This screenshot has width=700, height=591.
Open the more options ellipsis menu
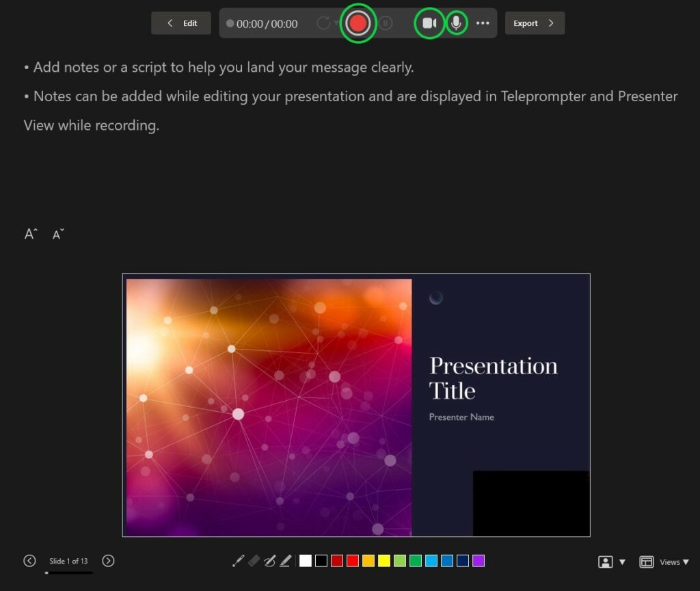pyautogui.click(x=483, y=23)
